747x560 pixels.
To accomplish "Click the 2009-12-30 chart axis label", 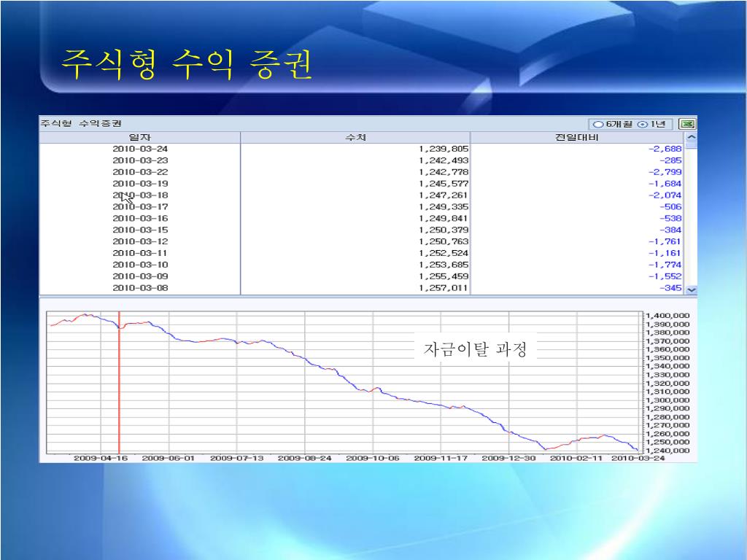I will tap(508, 458).
